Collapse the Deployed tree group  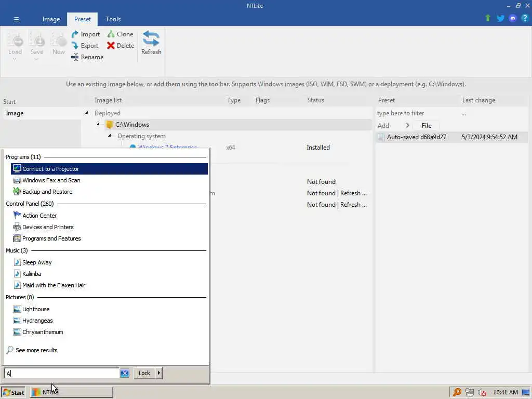click(87, 113)
